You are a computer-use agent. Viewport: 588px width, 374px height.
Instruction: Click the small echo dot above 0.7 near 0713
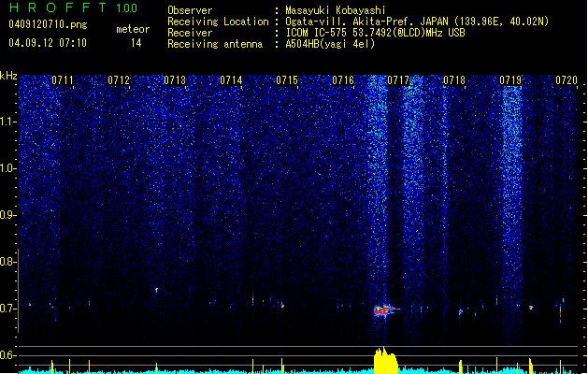[x=157, y=290]
